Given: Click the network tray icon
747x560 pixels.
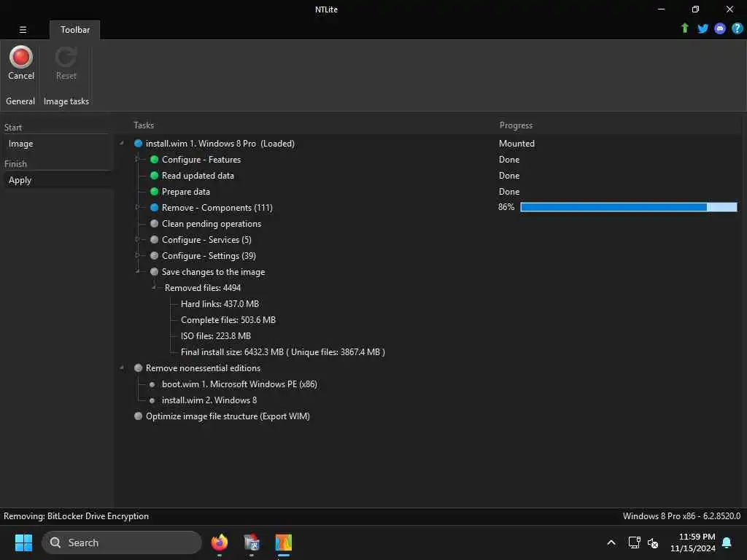Looking at the screenshot, I should tap(634, 542).
